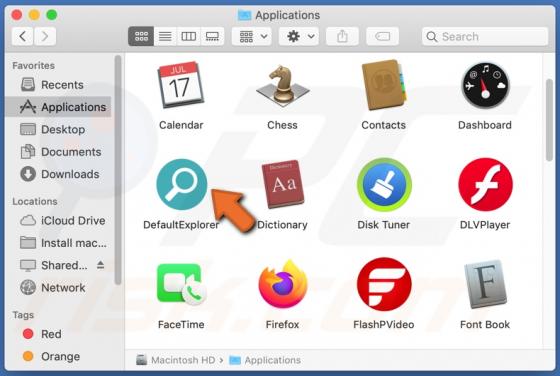The width and height of the screenshot is (560, 376).
Task: Select Applications in the sidebar
Action: (58, 107)
